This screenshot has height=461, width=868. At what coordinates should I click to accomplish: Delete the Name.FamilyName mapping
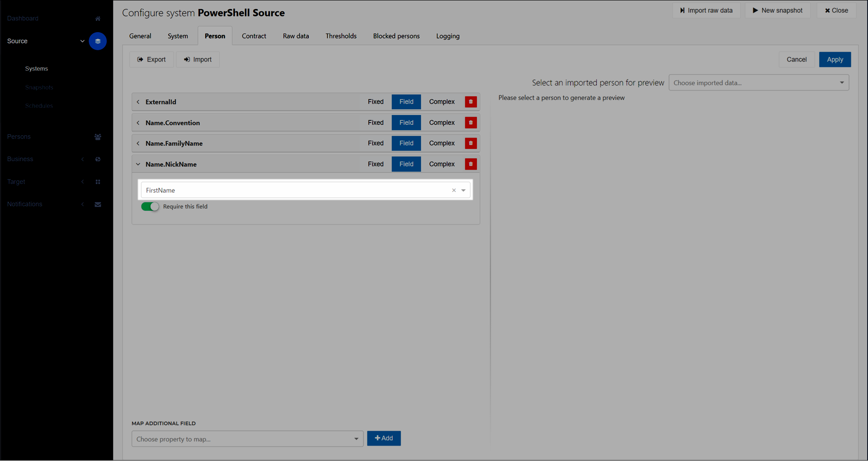[471, 143]
